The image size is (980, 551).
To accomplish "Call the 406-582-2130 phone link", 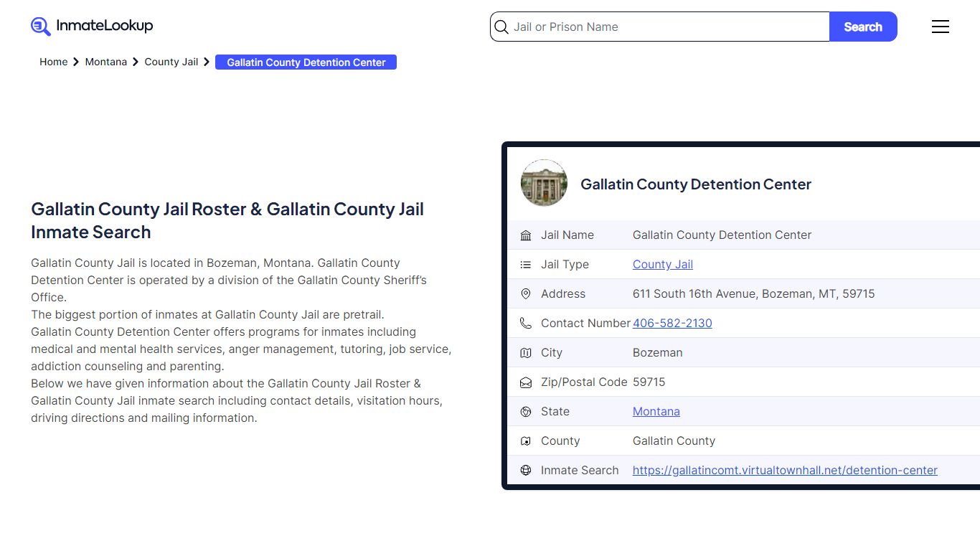I will [672, 324].
